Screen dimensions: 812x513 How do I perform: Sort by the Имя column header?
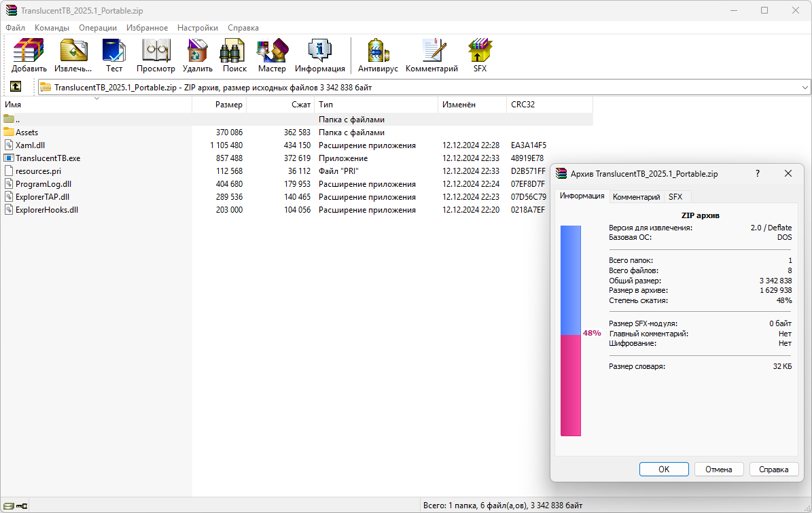96,104
